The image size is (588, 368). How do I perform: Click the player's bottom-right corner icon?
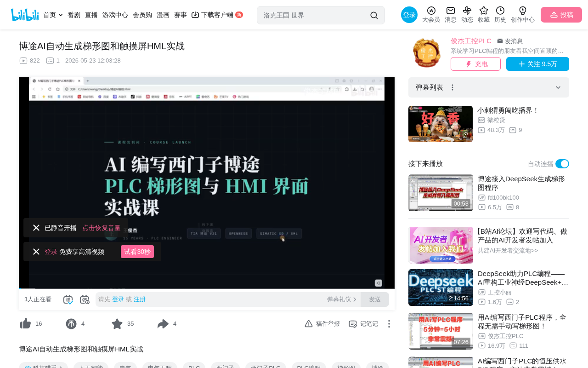coord(379,283)
